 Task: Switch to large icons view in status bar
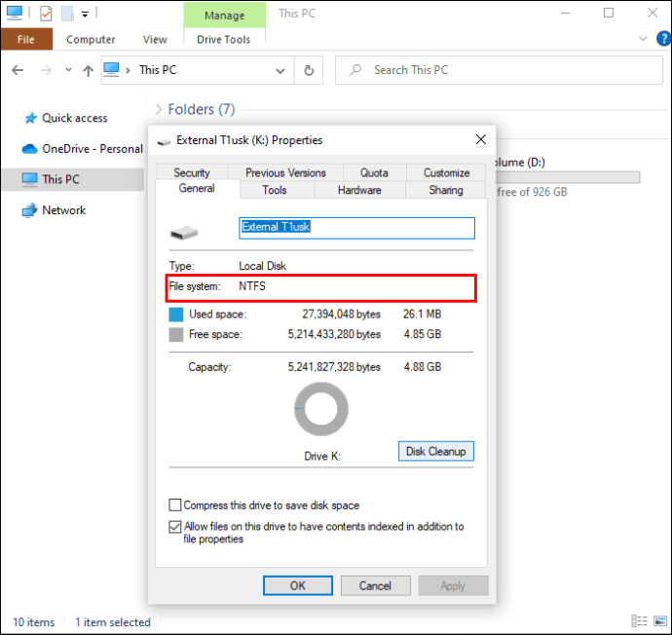(660, 620)
